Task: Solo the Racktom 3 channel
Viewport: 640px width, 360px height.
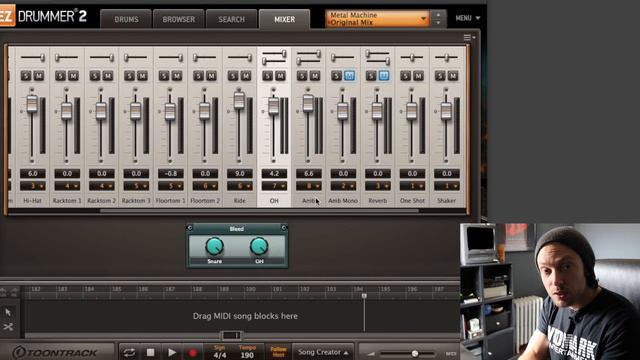Action: [x=129, y=76]
